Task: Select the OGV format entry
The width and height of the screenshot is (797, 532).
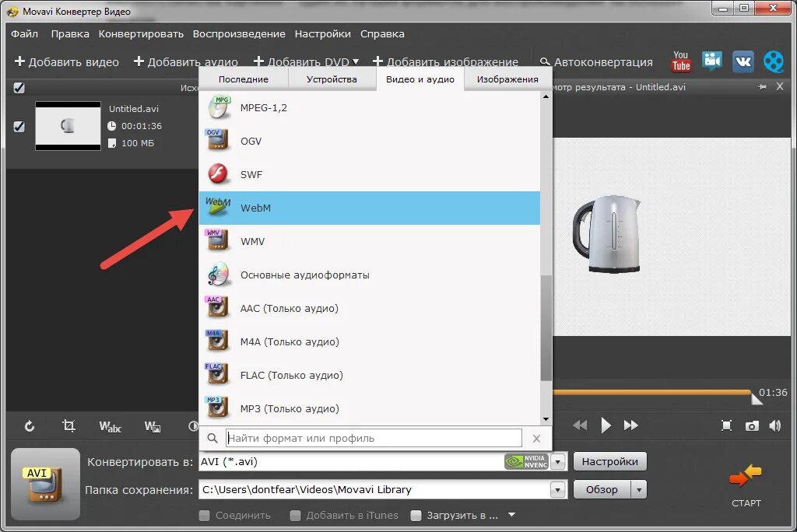Action: pos(370,142)
